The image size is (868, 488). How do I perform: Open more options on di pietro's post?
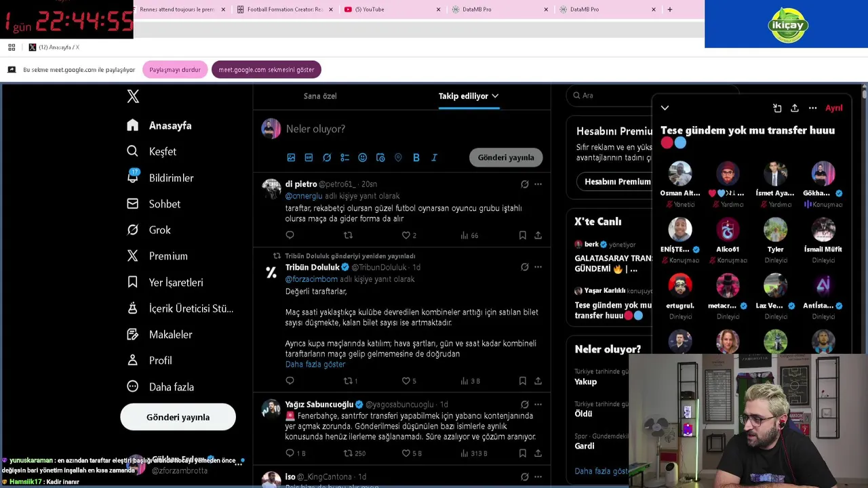538,184
